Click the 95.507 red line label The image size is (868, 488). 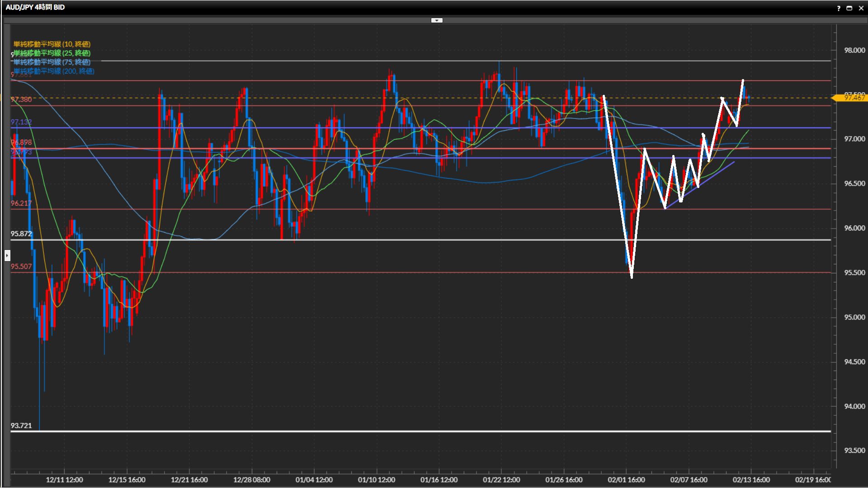coord(21,267)
